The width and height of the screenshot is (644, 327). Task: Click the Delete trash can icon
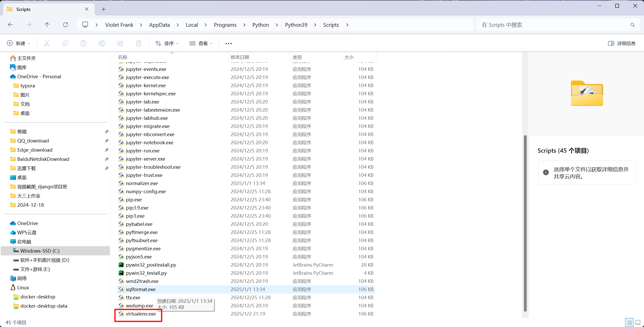(x=139, y=43)
